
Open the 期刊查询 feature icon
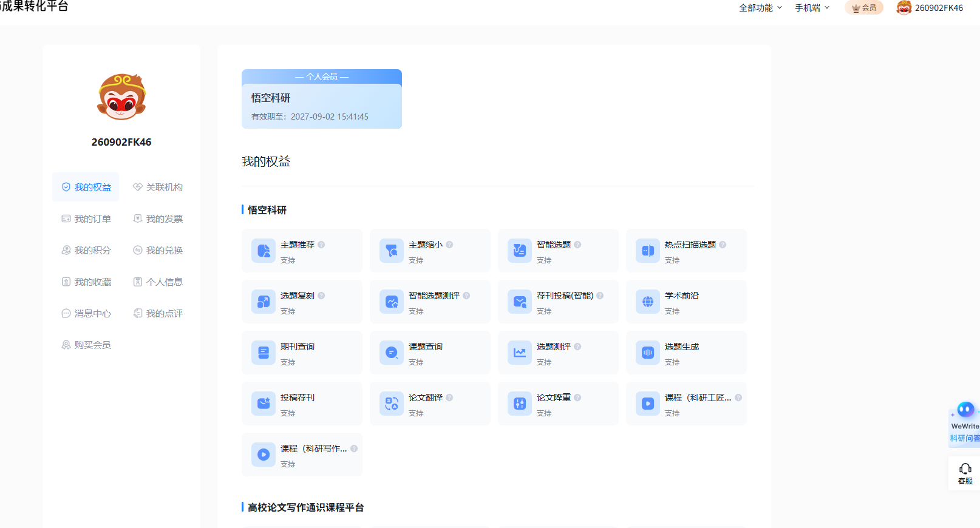click(x=264, y=353)
